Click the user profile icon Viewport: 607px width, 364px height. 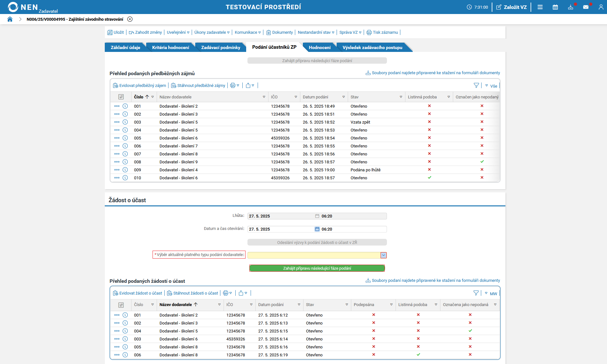pyautogui.click(x=601, y=7)
